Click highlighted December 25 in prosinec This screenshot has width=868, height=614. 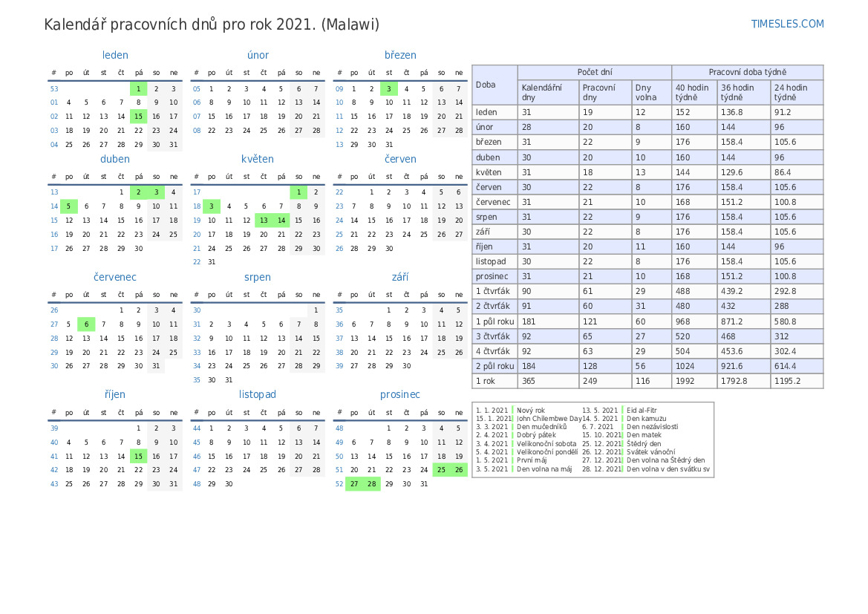point(441,470)
